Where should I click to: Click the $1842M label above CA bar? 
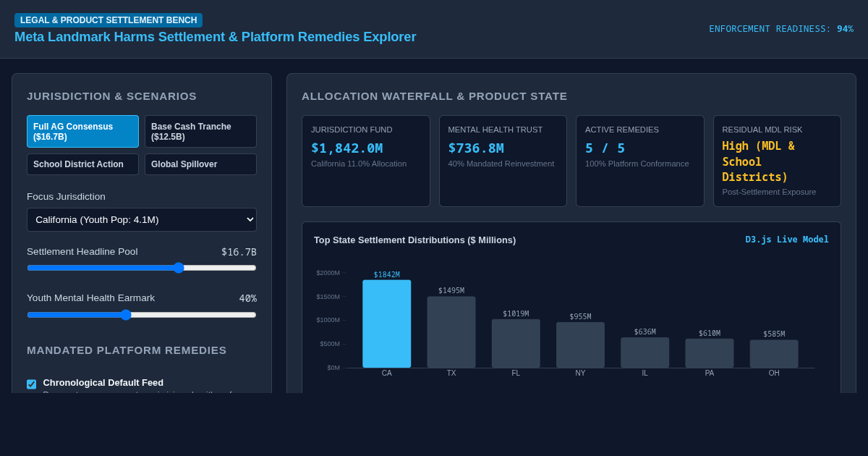(x=387, y=275)
